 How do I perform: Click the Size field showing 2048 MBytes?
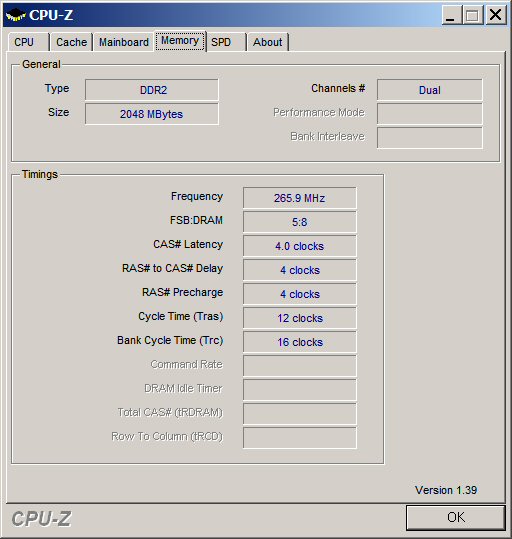[x=152, y=114]
